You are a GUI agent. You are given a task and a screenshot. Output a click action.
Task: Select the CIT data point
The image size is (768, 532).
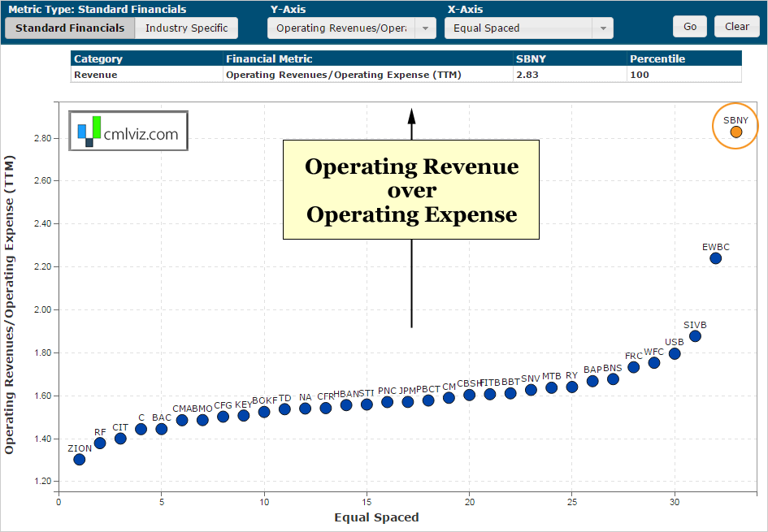120,439
